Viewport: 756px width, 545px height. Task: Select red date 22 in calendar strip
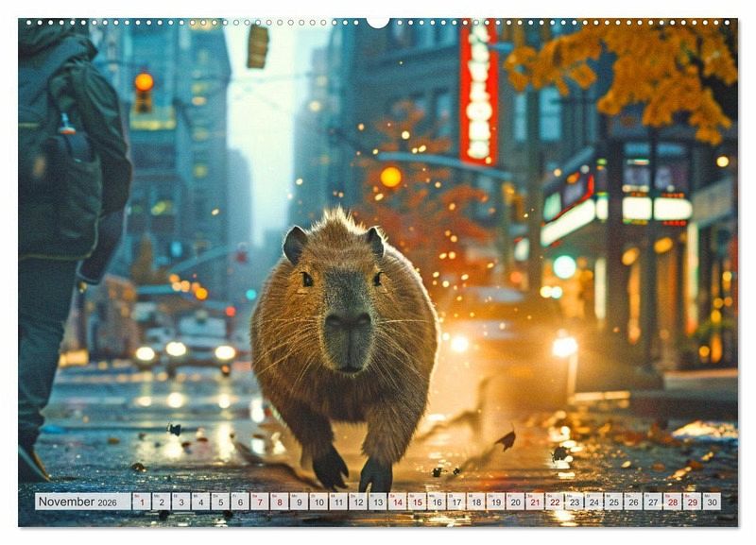click(x=555, y=502)
